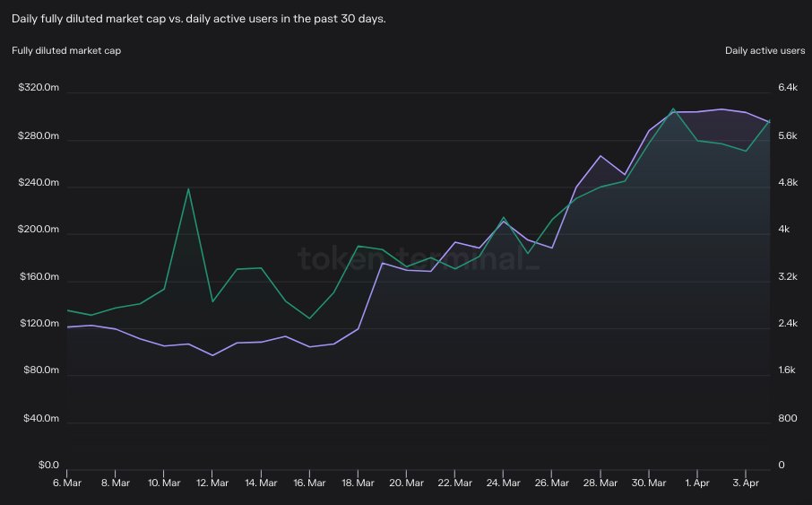The image size is (812, 505).
Task: Select the 'Fully diluted market cap' axis title
Action: [x=66, y=50]
